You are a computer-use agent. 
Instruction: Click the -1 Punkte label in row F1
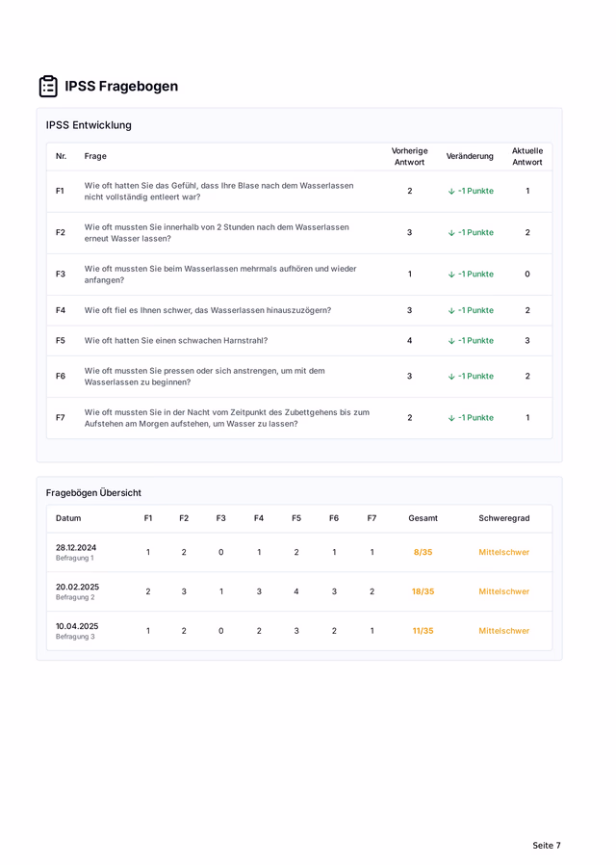(476, 191)
